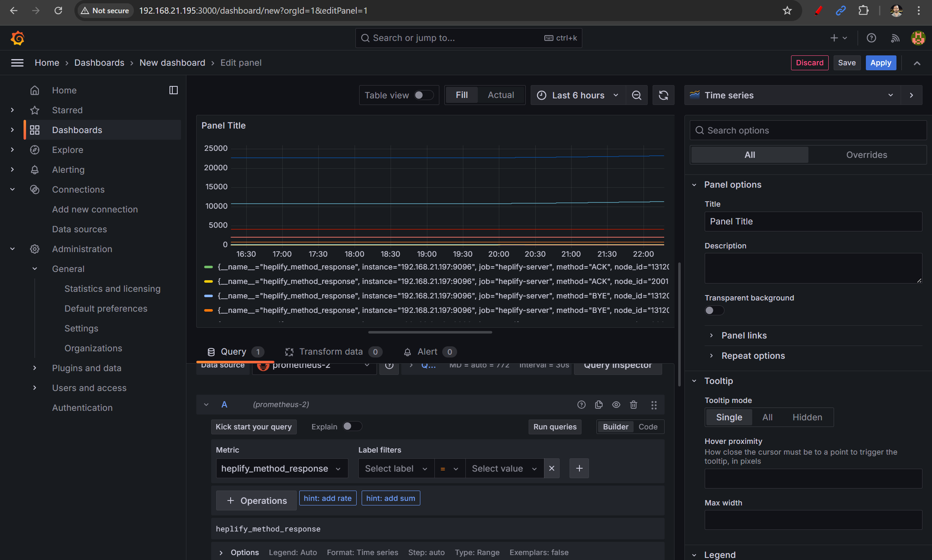
Task: Set Tooltip mode to All
Action: click(768, 417)
